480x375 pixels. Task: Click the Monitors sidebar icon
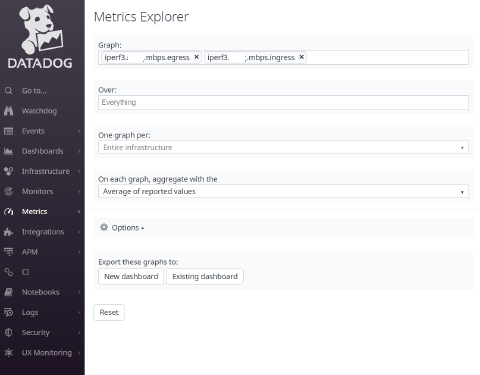click(9, 191)
